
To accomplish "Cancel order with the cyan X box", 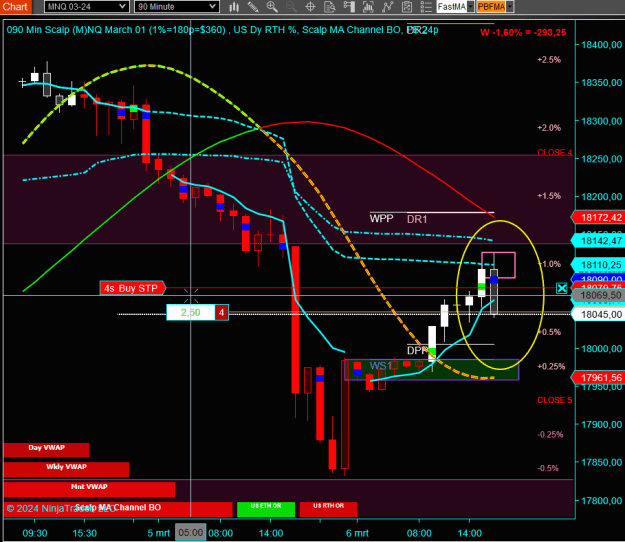I will (x=562, y=288).
